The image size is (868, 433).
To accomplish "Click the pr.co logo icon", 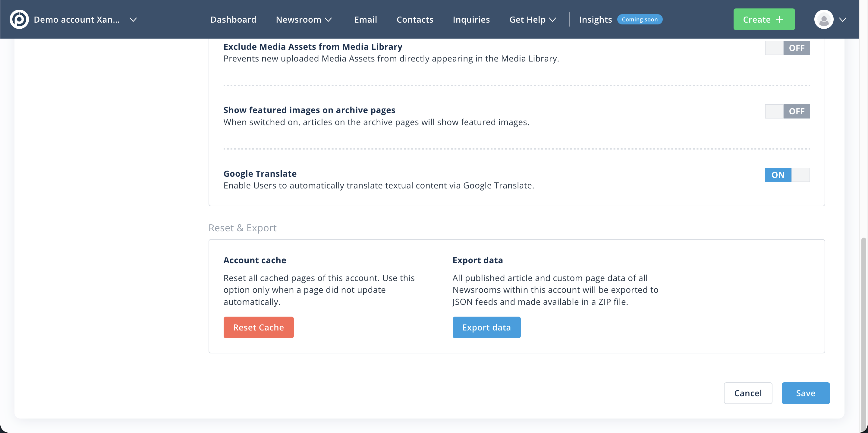I will [x=19, y=19].
